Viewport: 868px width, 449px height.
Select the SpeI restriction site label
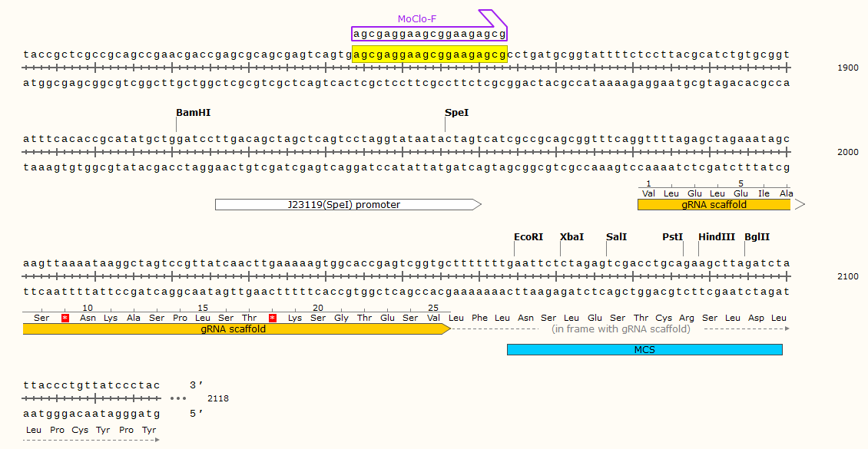tap(456, 113)
